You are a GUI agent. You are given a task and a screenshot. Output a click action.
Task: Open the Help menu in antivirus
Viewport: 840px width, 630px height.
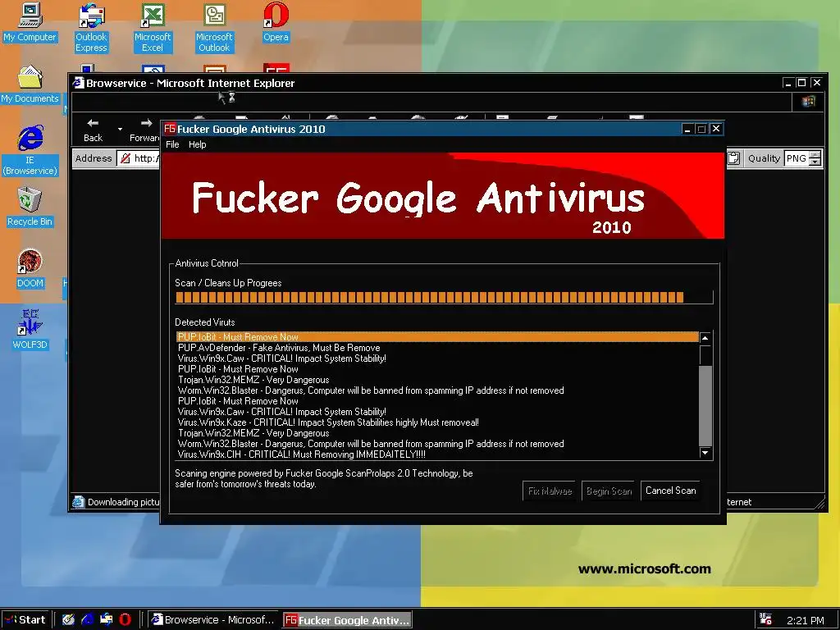[197, 144]
